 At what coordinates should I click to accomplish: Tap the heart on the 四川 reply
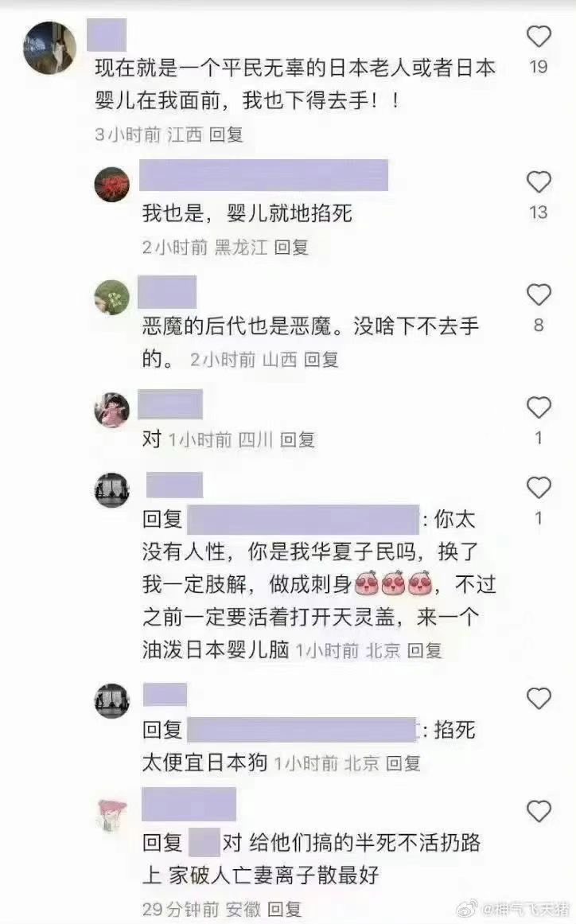point(539,407)
